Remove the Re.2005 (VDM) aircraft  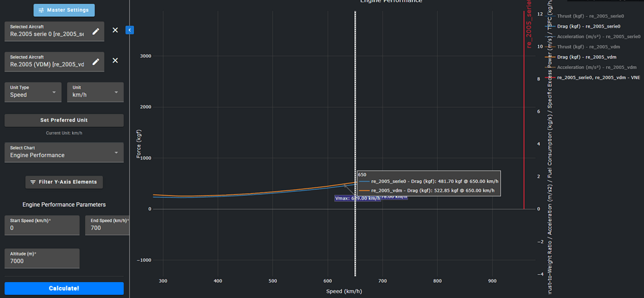(x=115, y=61)
